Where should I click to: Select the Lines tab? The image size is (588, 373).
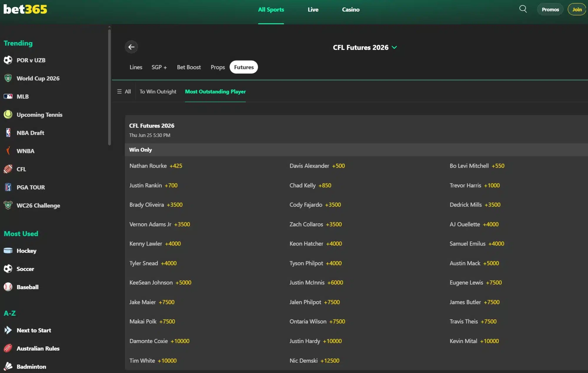pos(136,67)
